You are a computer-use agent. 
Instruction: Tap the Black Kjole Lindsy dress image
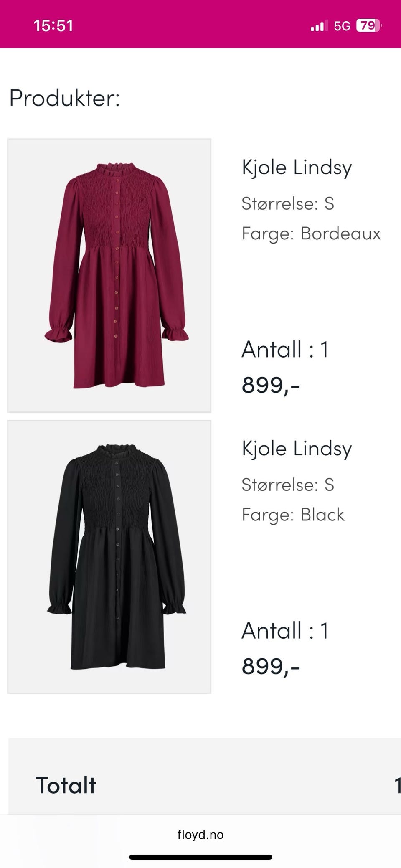click(x=109, y=556)
